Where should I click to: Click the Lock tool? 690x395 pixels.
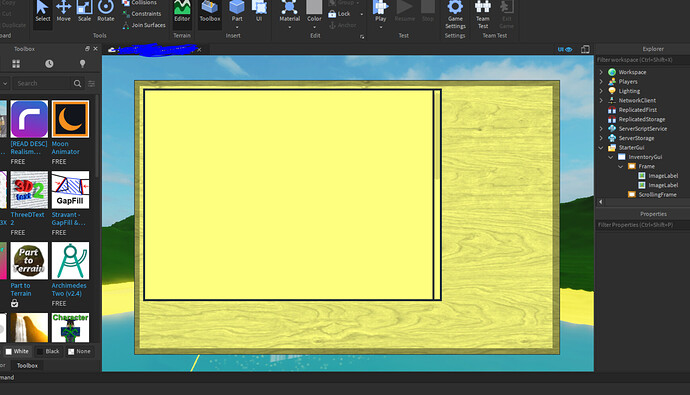pos(339,14)
